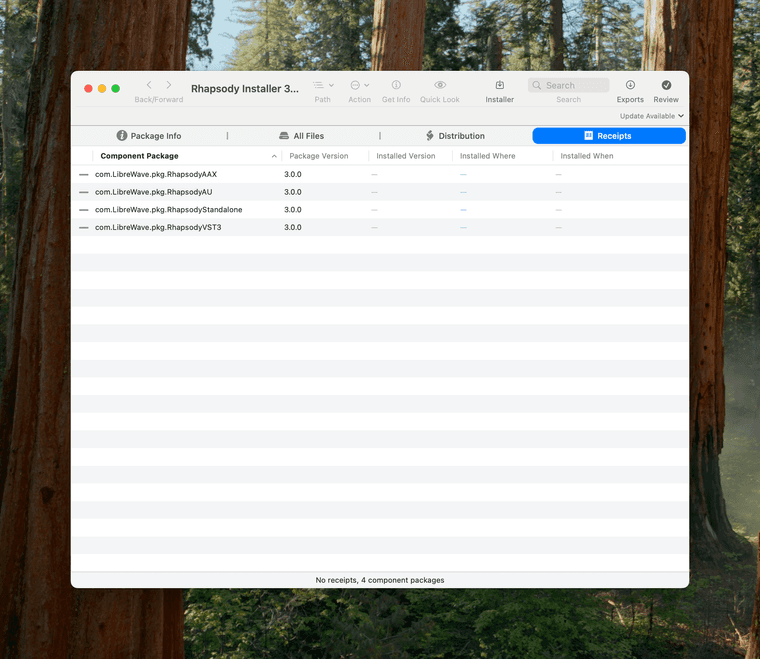Click the Get Info icon

coord(396,85)
